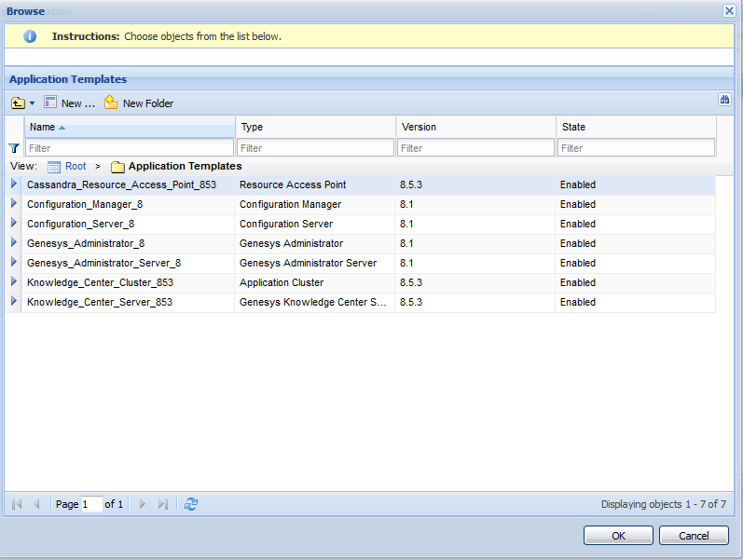Expand Configuration_Server_8 row arrow
The height and width of the screenshot is (560, 743).
[x=14, y=223]
